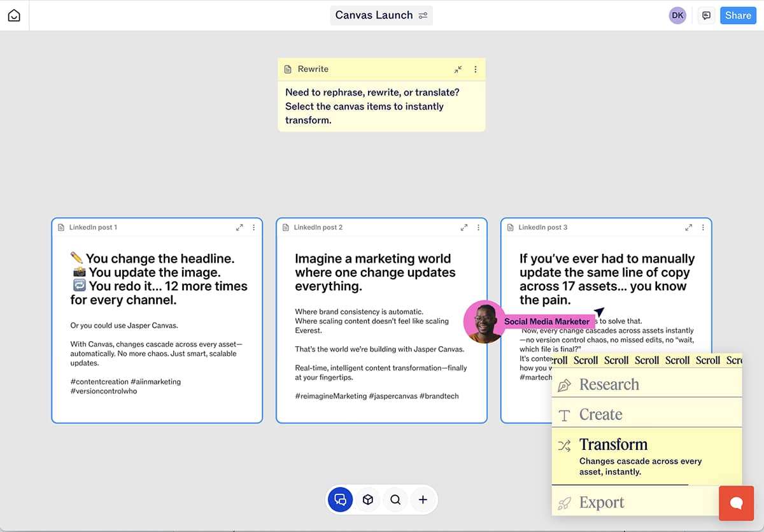Open Canvas Launch title settings
Viewport: 764px width, 532px height.
(x=381, y=15)
